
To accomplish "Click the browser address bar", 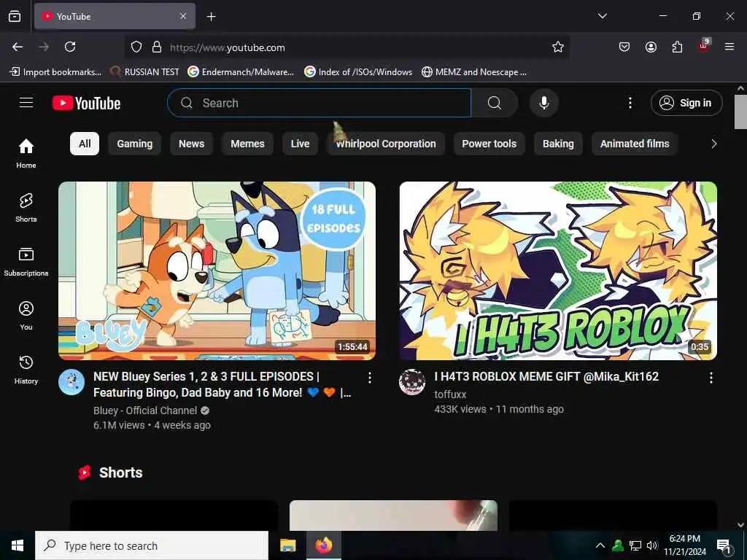I will click(x=348, y=47).
